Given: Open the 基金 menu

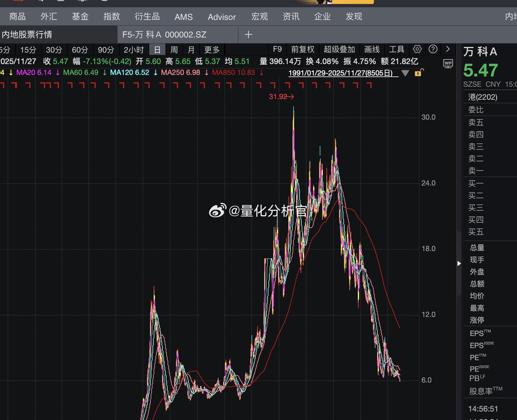Looking at the screenshot, I should pyautogui.click(x=80, y=16).
